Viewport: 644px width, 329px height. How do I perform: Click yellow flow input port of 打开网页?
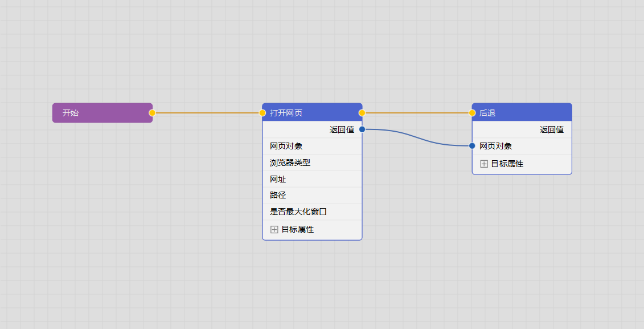coord(262,113)
